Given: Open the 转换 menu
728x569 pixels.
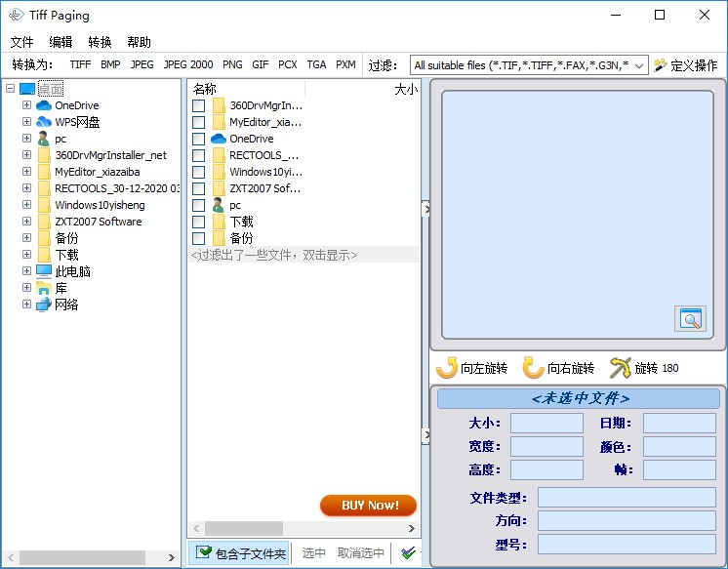Looking at the screenshot, I should click(100, 42).
